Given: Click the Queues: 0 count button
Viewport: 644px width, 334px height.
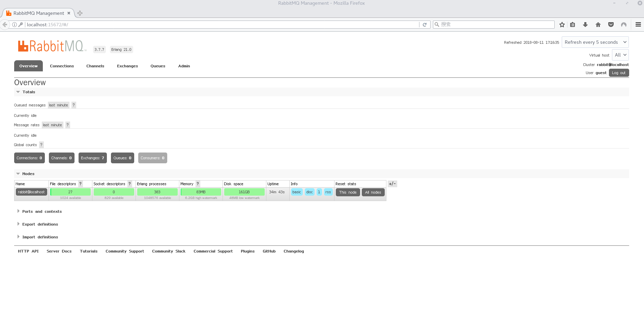Looking at the screenshot, I should point(122,158).
